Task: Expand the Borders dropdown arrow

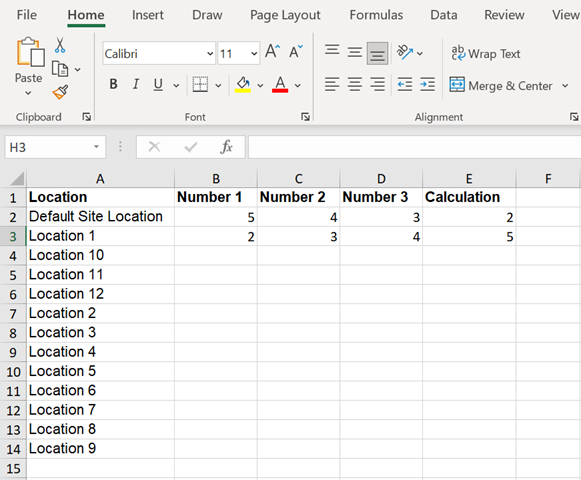Action: click(218, 86)
